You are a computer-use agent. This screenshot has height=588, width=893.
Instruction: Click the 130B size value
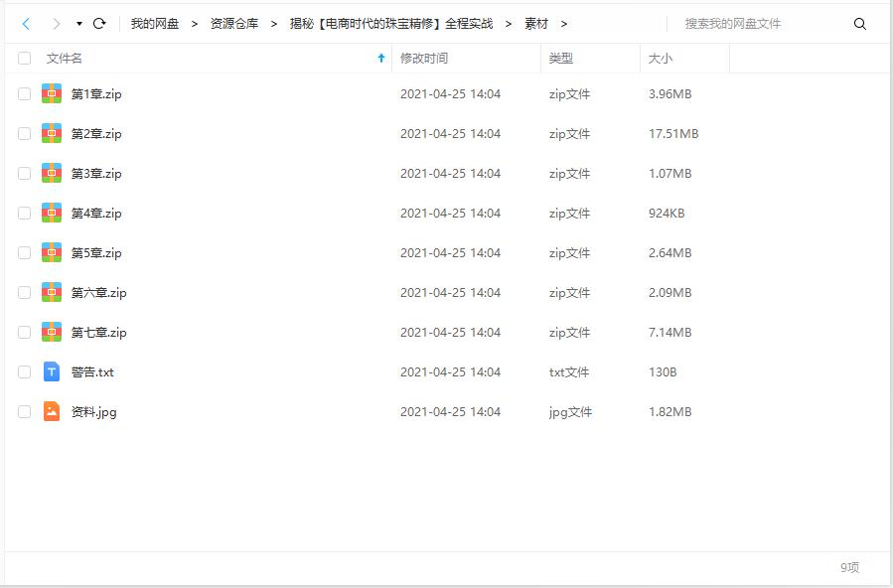point(663,372)
